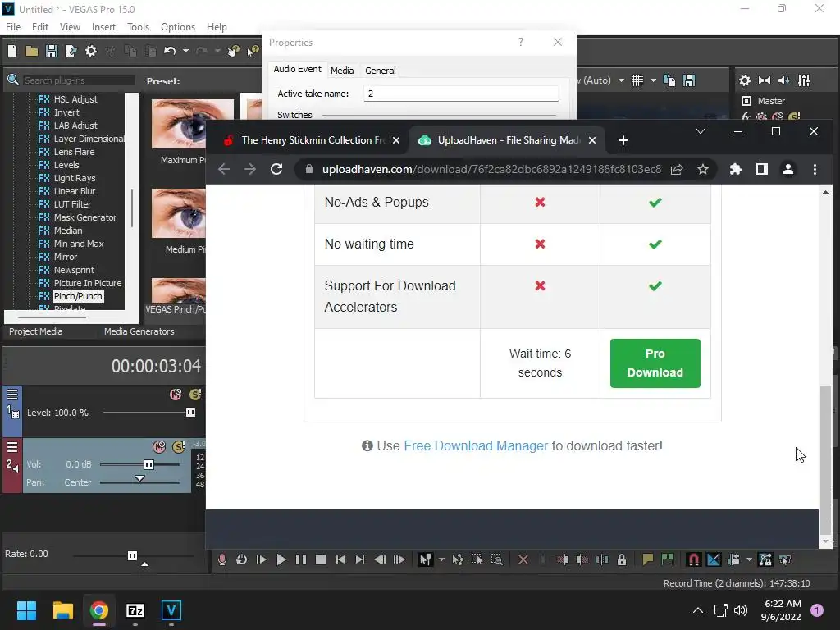Image resolution: width=840 pixels, height=630 pixels.
Task: Click the interactive tutorials hand icon
Action: click(x=233, y=51)
